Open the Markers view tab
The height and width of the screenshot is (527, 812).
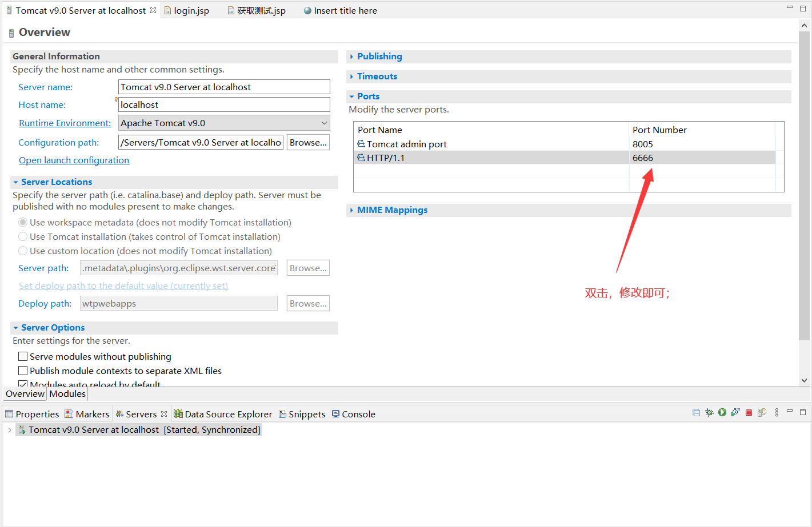coord(87,414)
